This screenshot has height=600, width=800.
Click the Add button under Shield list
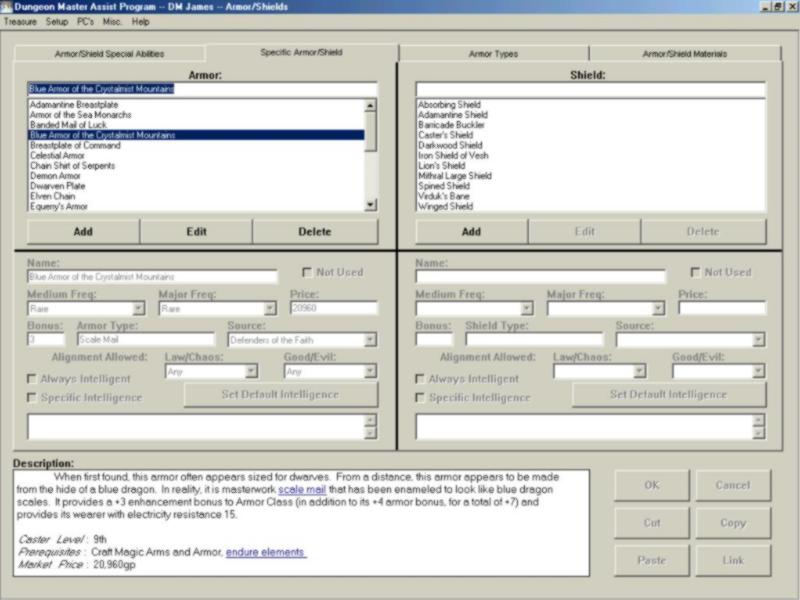click(471, 231)
